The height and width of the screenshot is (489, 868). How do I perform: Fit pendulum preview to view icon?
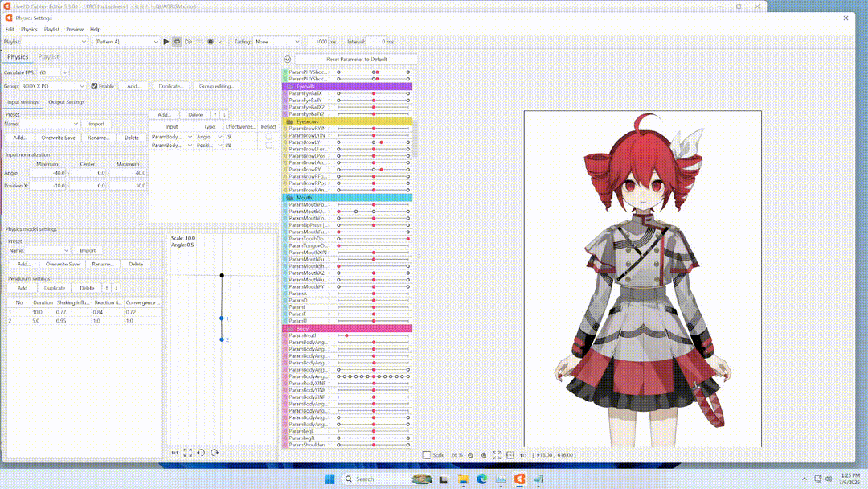(187, 453)
